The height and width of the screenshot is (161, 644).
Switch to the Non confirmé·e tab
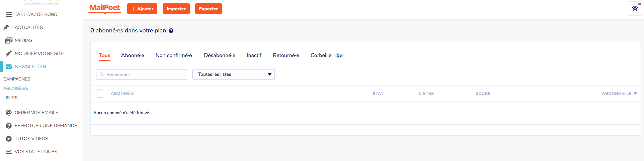(174, 55)
